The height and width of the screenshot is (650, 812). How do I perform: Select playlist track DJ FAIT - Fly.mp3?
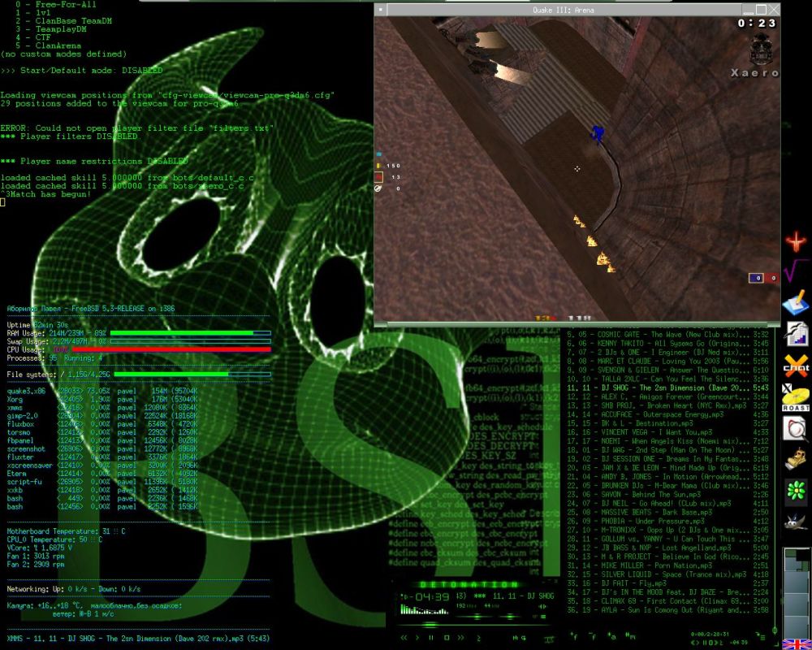(x=667, y=583)
